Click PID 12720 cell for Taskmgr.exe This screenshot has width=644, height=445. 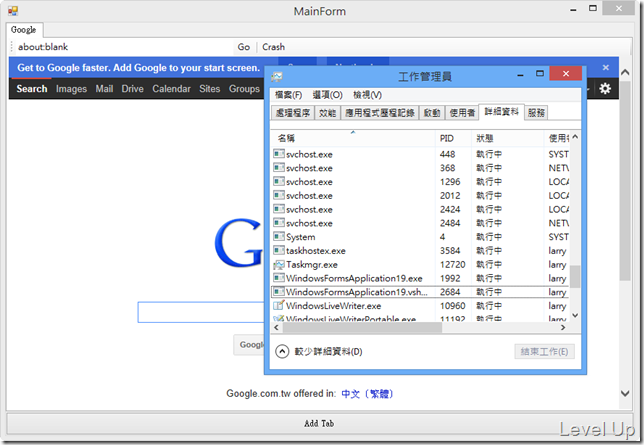(452, 265)
